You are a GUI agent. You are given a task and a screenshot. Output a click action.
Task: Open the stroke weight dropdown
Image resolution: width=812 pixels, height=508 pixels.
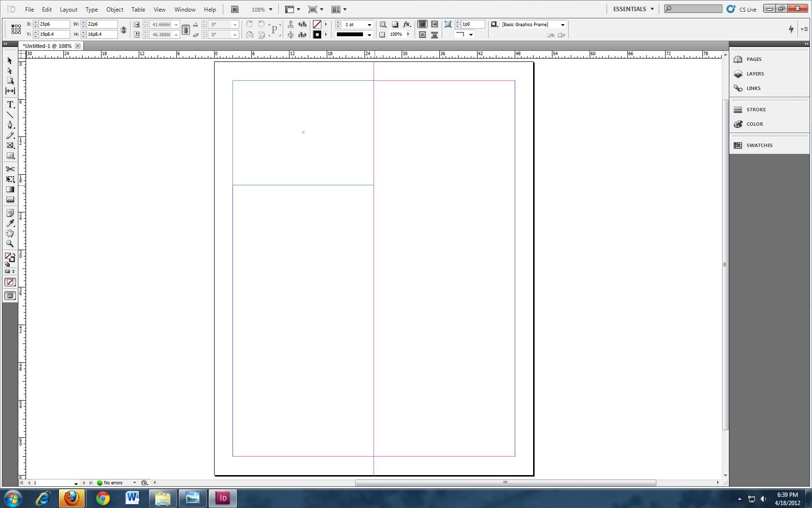[369, 24]
